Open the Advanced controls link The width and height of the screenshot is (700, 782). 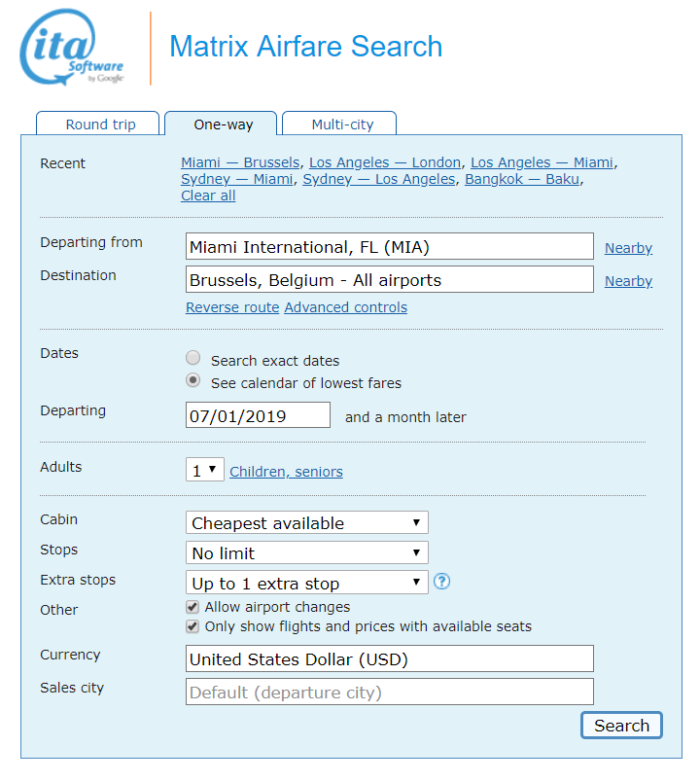(x=345, y=307)
